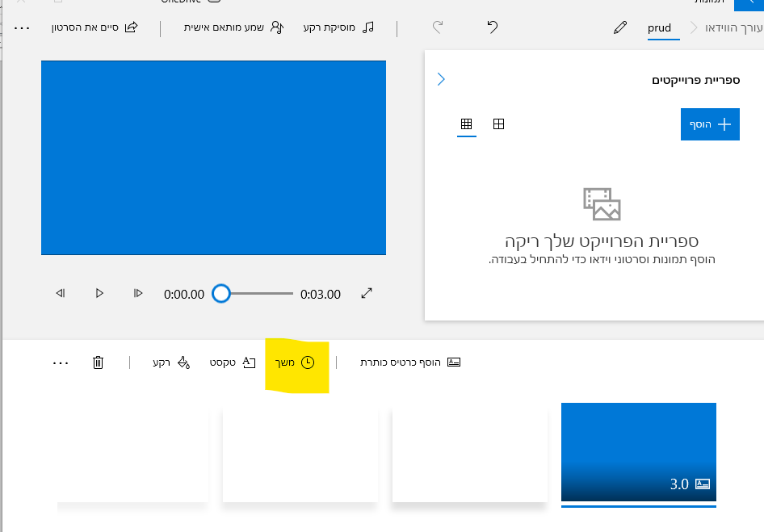
Task: Open top toolbar more options ellipsis
Action: [22, 28]
